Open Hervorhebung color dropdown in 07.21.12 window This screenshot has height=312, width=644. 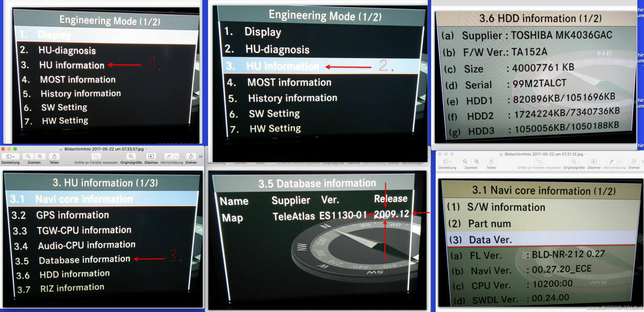point(619,161)
